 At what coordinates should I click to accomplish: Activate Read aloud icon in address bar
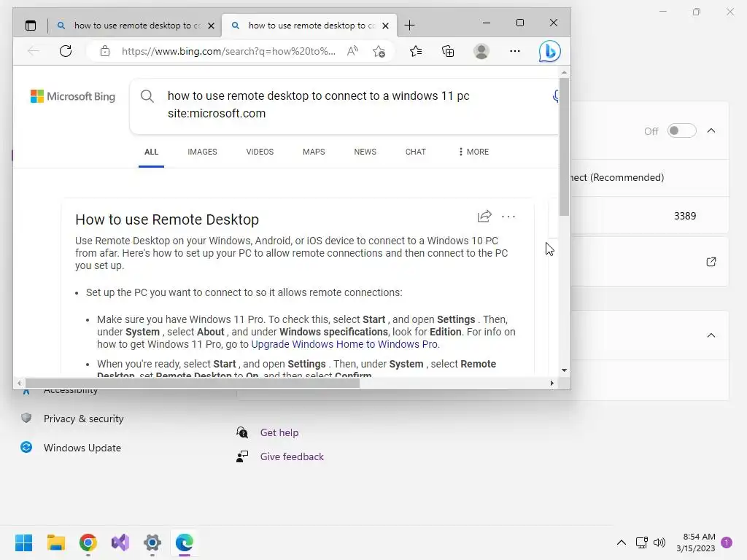(x=352, y=51)
